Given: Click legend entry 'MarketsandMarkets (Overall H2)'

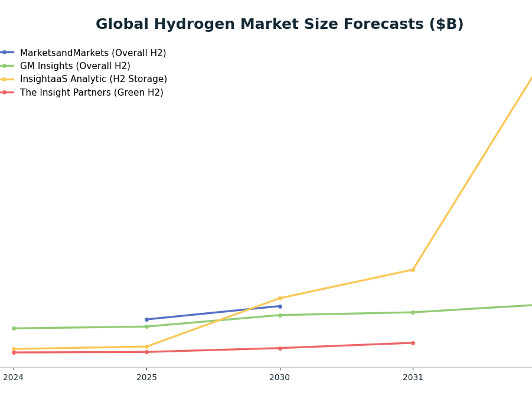Looking at the screenshot, I should coord(93,53).
